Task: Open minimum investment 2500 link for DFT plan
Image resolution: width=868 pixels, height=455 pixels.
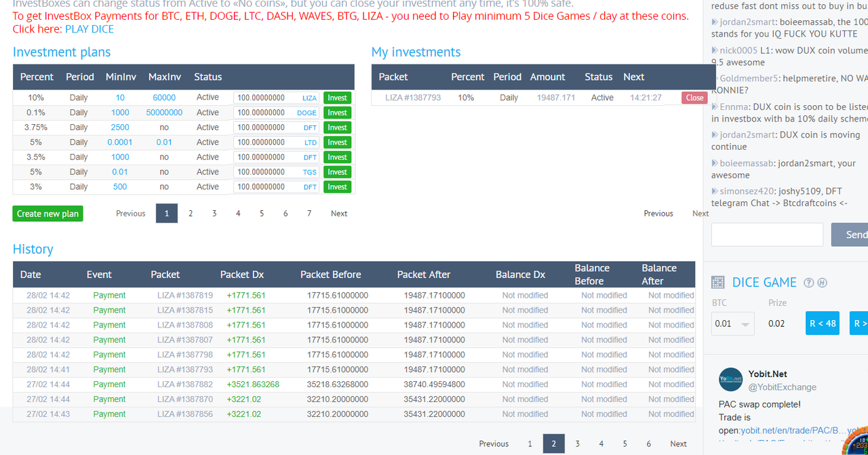Action: [120, 127]
